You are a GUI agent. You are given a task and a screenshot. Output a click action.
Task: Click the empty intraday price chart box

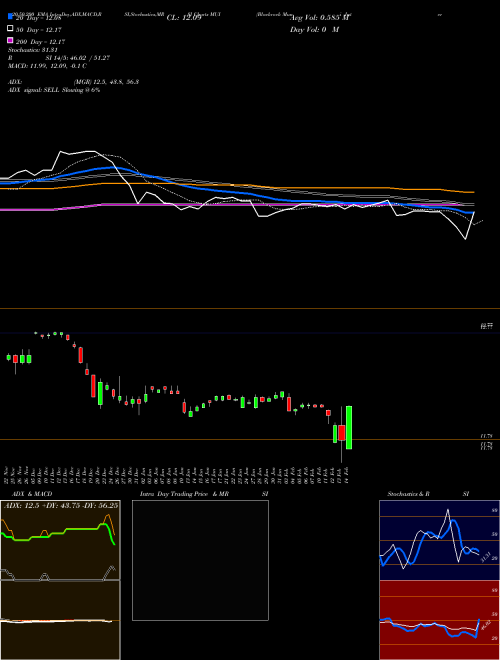point(200,560)
